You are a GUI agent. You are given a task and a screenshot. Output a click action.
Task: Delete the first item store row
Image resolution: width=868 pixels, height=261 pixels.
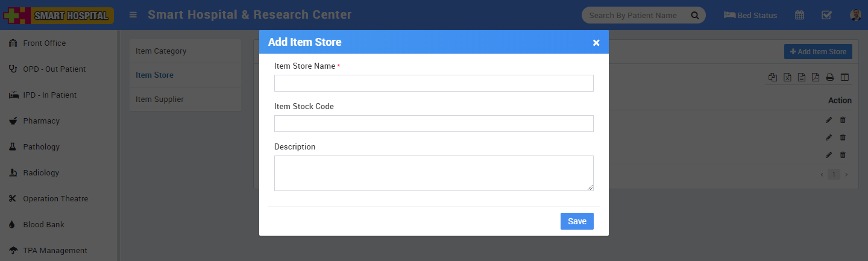[843, 120]
